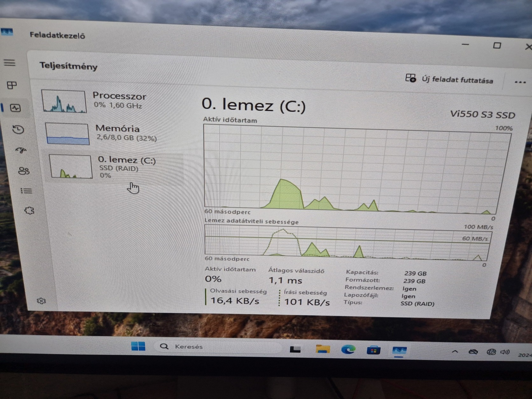Click the "60 MB/s" graph marker label
532x399 pixels.
pyautogui.click(x=475, y=238)
